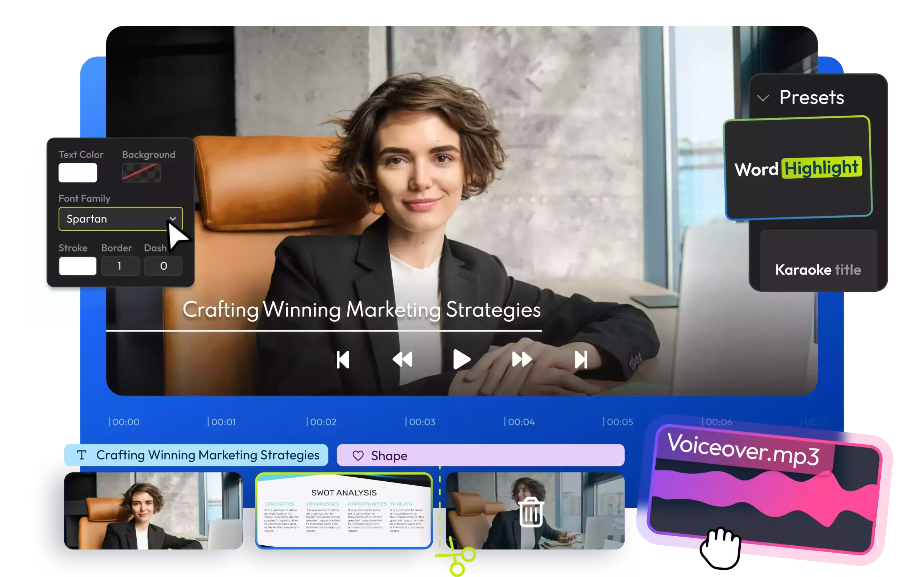Viewport: 924px width, 577px height.
Task: Click the trash icon on the last clip
Action: (x=531, y=513)
